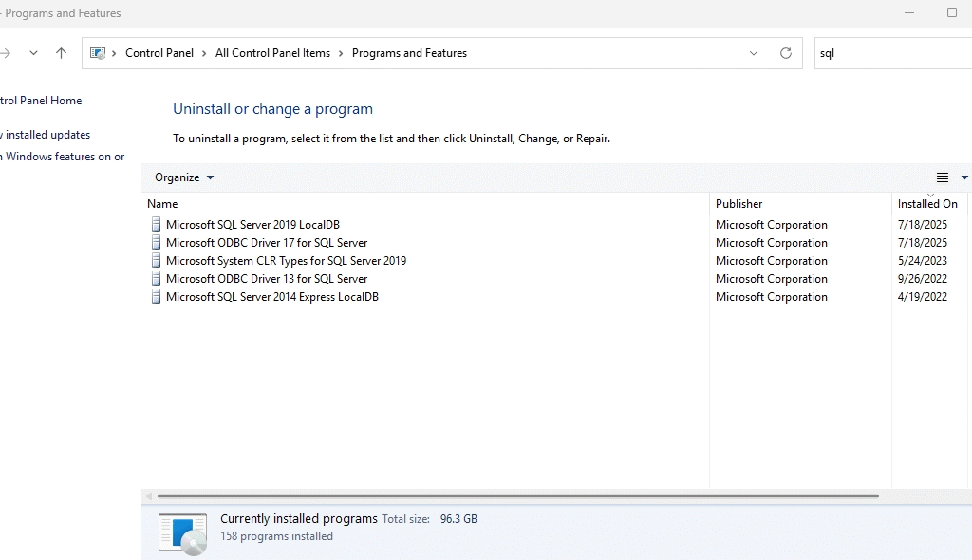Refresh the Programs and Features list

coord(785,53)
